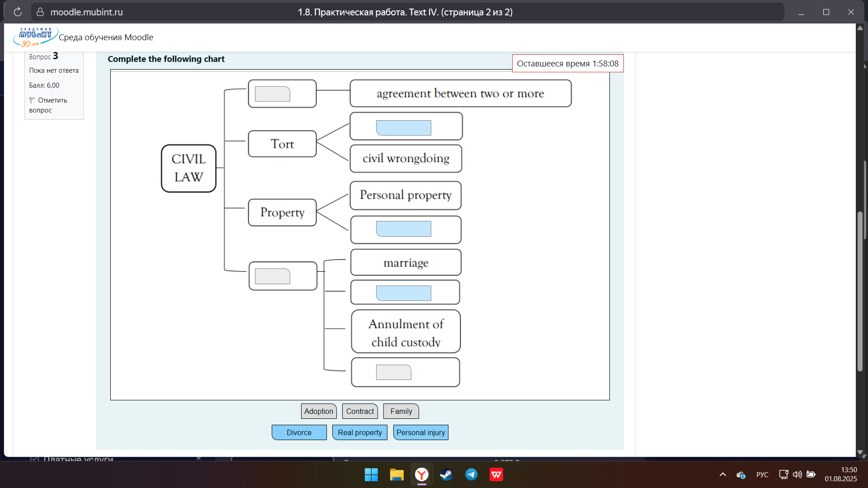The height and width of the screenshot is (488, 868).
Task: Pick the Real property answer tile
Action: tap(360, 432)
